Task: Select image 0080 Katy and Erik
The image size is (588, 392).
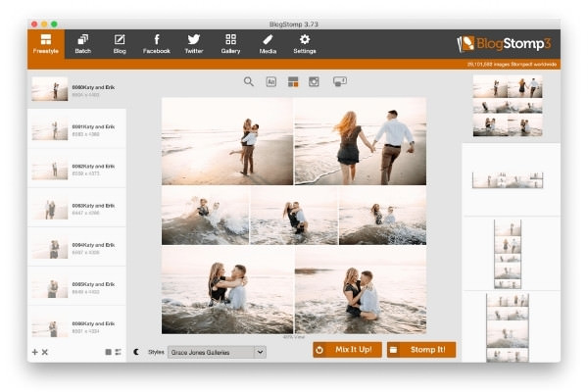Action: tap(76, 89)
